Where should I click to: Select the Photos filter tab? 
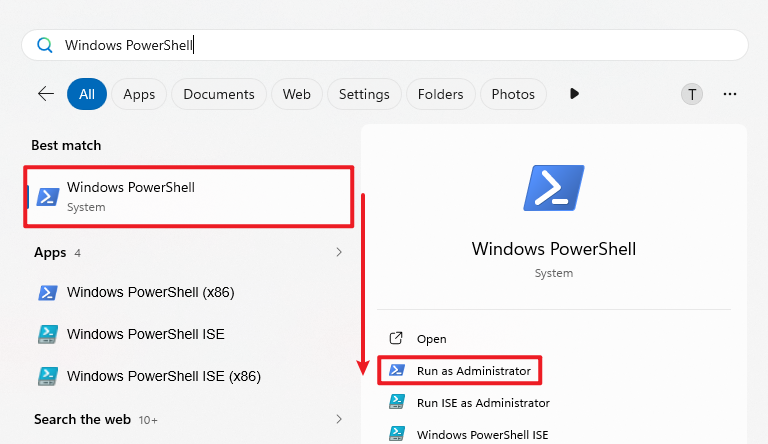click(x=513, y=94)
